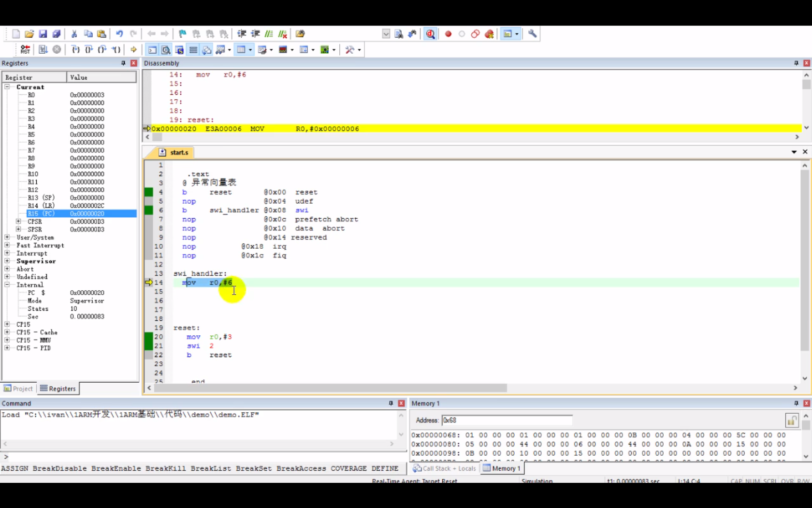Screen dimensions: 812x508
Task: Select the Memory 1 tab
Action: pyautogui.click(x=502, y=468)
